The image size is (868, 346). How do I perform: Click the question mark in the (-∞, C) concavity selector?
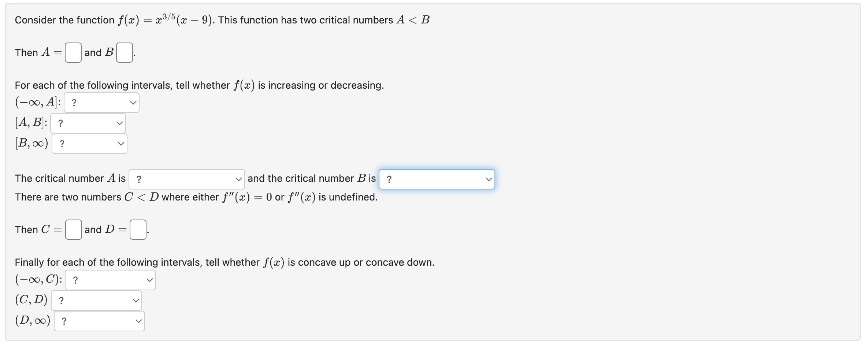(x=75, y=280)
